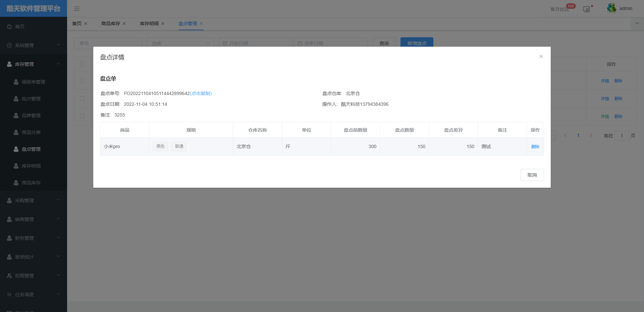Viewport: 644px width, 312px height.
Task: Close the 盘点管理 tab with X icon
Action: click(x=201, y=24)
